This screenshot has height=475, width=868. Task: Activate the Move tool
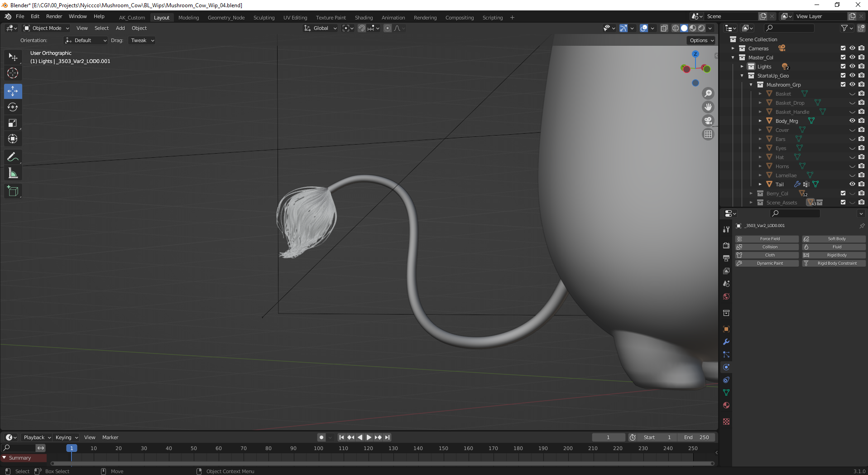point(13,91)
